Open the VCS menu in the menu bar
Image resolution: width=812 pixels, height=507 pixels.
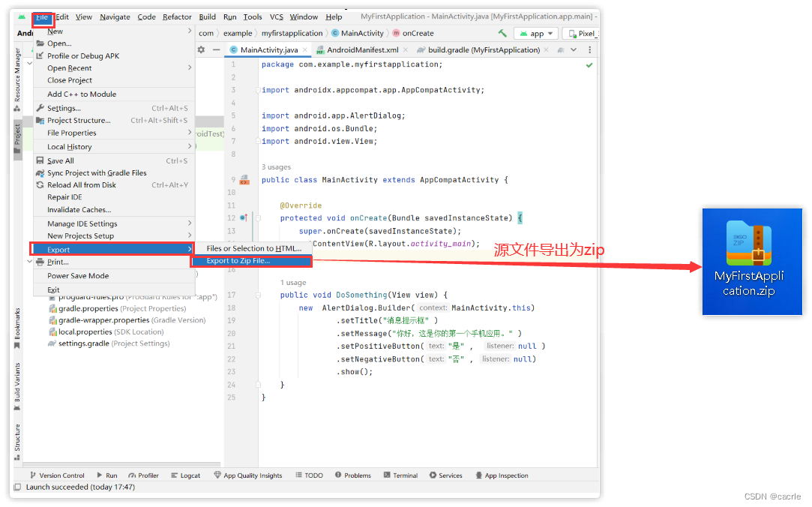tap(277, 17)
